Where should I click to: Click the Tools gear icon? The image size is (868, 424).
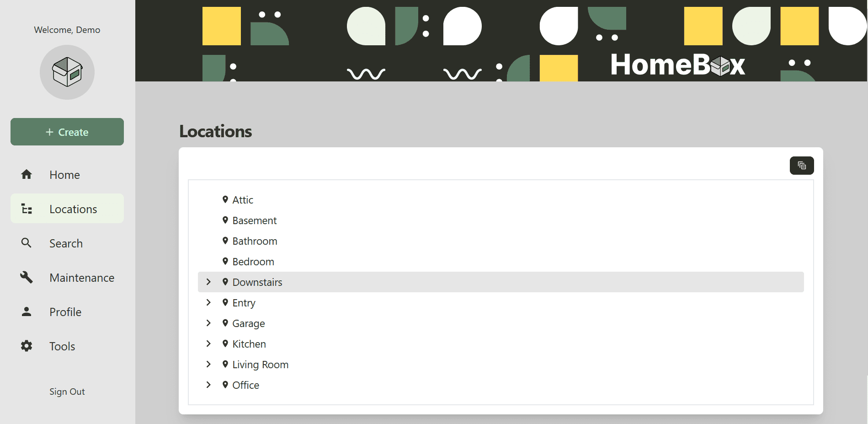coord(27,346)
